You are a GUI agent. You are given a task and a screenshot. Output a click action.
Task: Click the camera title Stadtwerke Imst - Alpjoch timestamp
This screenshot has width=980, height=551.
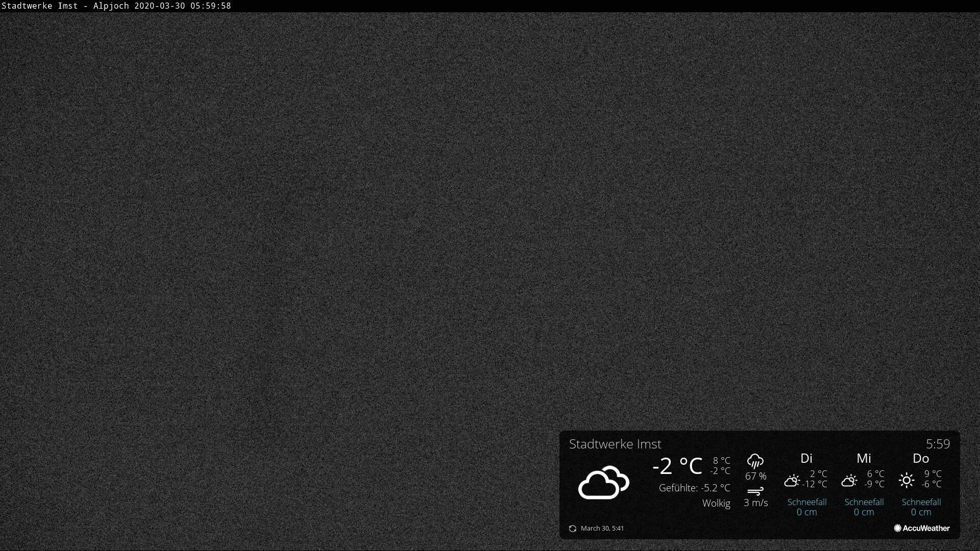tap(116, 6)
